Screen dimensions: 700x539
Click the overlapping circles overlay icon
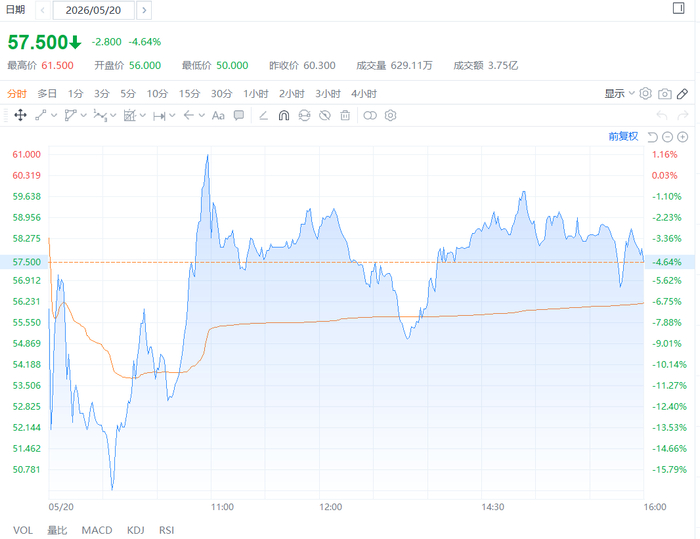370,116
